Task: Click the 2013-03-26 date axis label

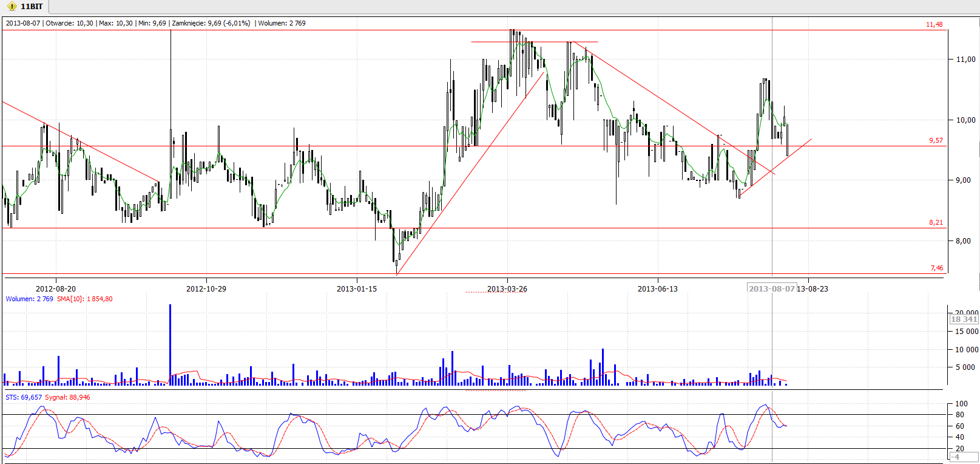Action: 507,288
